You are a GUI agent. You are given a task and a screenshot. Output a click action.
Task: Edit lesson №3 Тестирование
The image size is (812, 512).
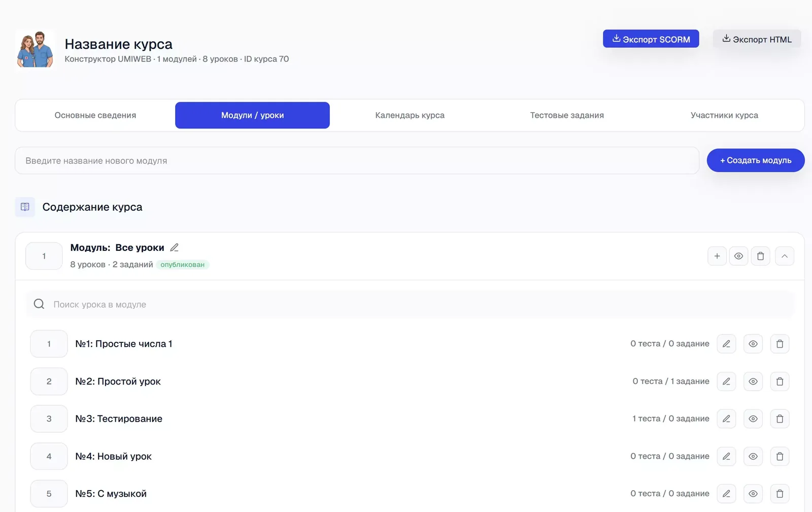726,419
